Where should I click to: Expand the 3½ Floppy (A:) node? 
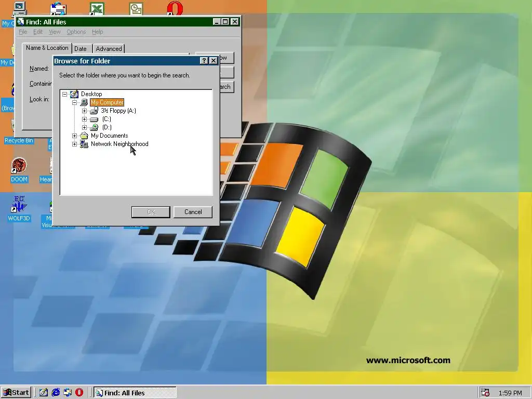84,111
